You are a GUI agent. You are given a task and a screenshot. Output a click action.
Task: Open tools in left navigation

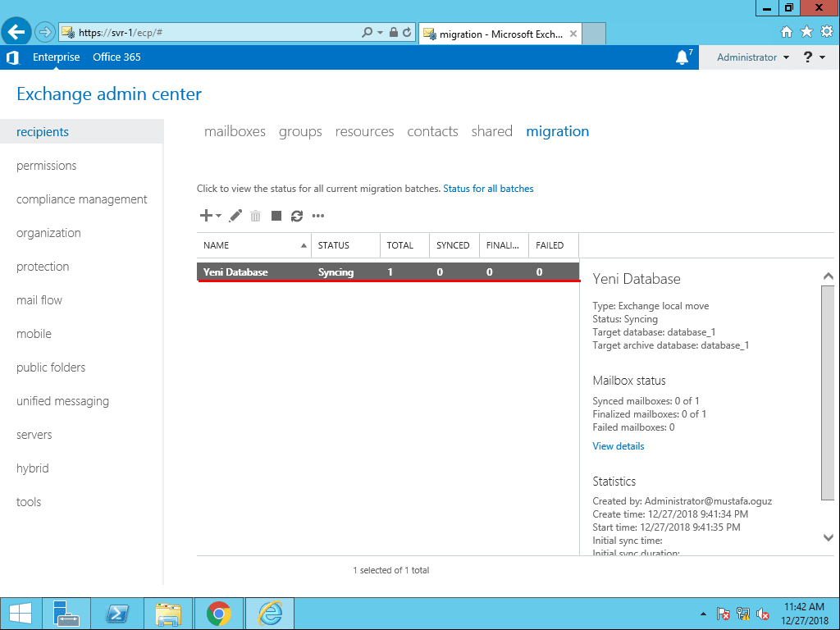click(29, 502)
